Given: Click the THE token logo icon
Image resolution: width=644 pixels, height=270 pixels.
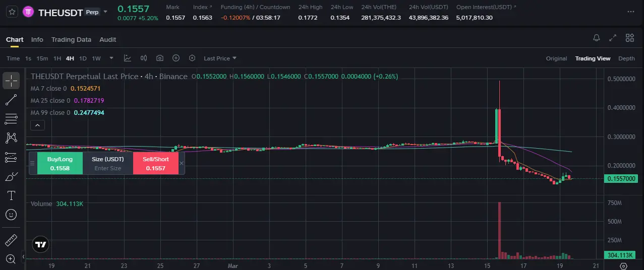Looking at the screenshot, I should point(27,12).
